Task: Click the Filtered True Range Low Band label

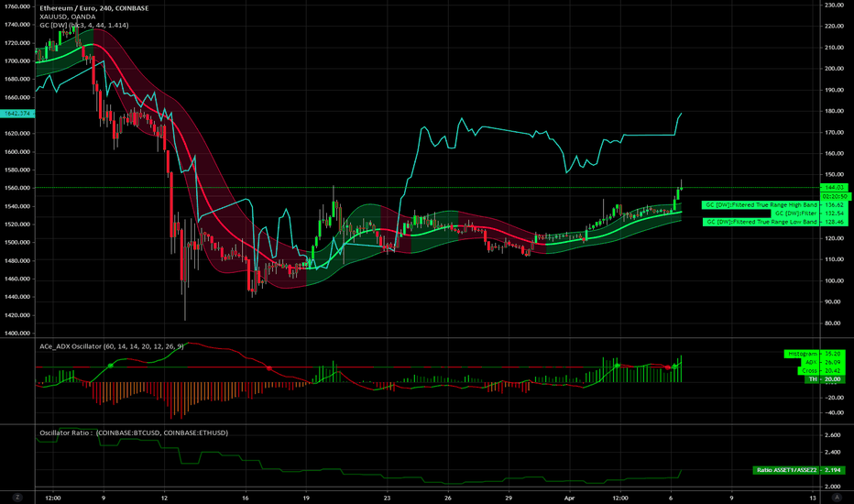Action: pyautogui.click(x=774, y=222)
